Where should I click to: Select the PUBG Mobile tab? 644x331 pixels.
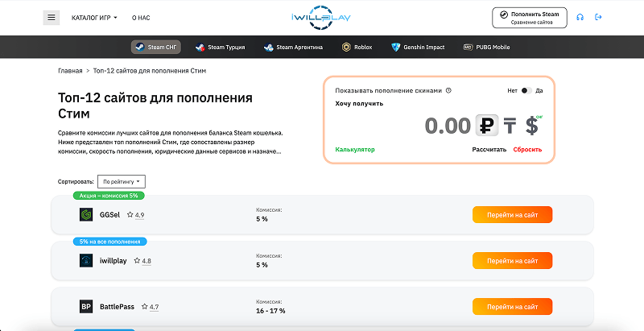(487, 48)
